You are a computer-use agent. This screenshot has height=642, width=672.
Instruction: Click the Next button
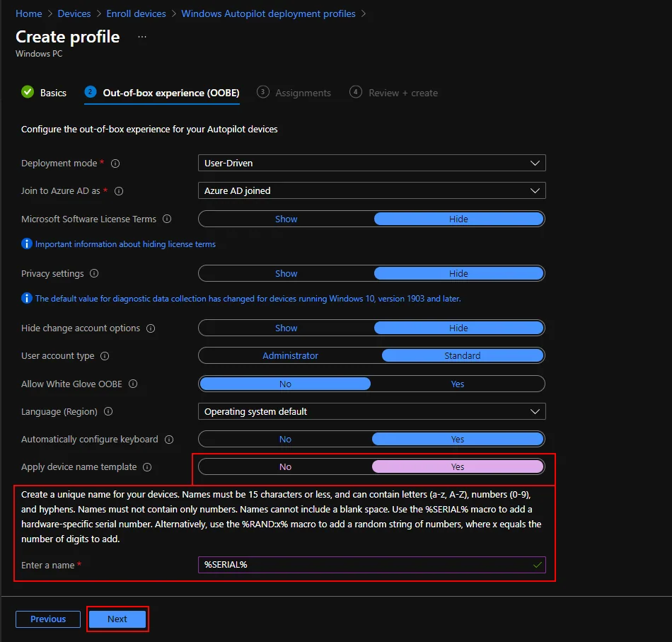[117, 619]
